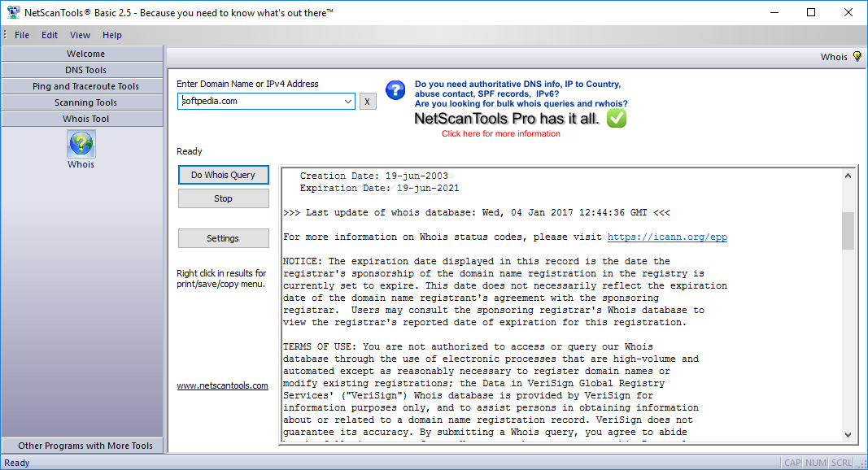This screenshot has width=868, height=470.
Task: Maximize the NetScanTools window
Action: coord(811,12)
